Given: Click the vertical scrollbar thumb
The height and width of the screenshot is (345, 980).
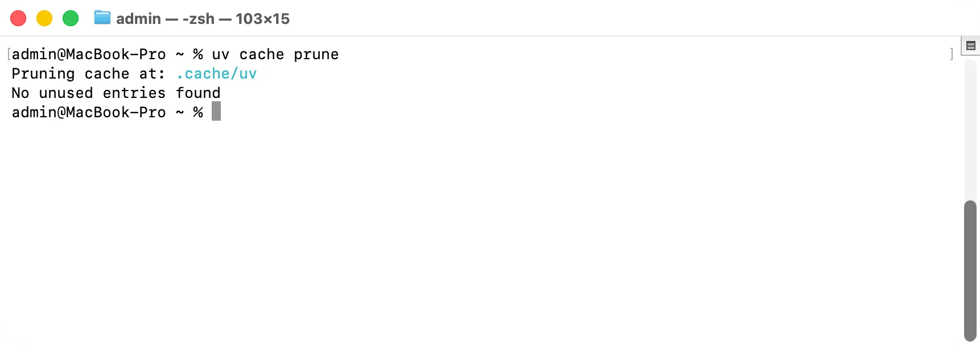Looking at the screenshot, I should coord(970,270).
